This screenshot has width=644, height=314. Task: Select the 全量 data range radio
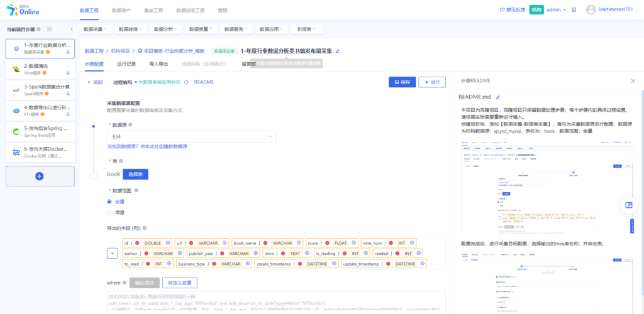pyautogui.click(x=109, y=202)
